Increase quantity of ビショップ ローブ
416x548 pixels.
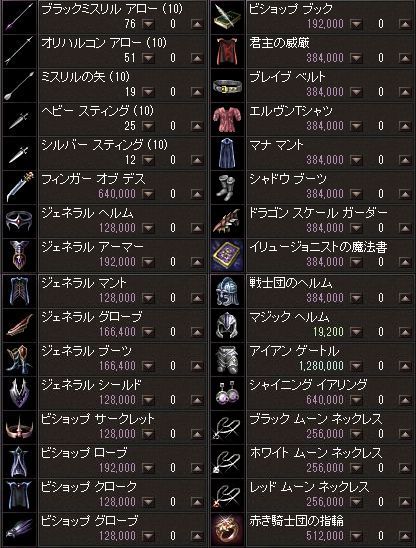point(197,468)
